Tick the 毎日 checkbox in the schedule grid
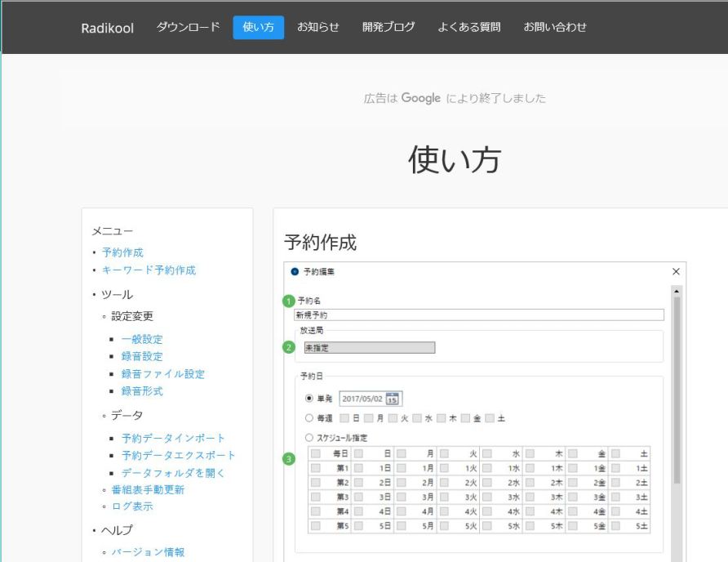Viewport: 728px width, 562px height. 316,453
